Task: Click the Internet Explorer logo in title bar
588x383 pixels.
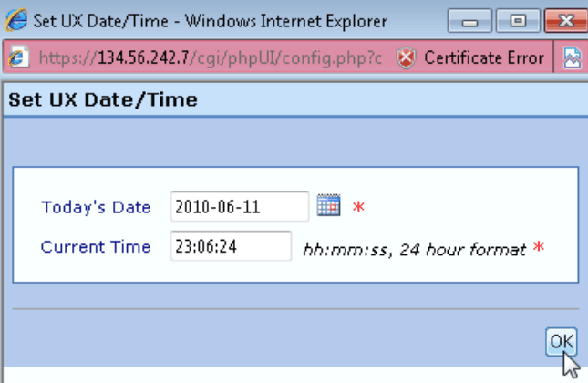Action: [x=16, y=20]
